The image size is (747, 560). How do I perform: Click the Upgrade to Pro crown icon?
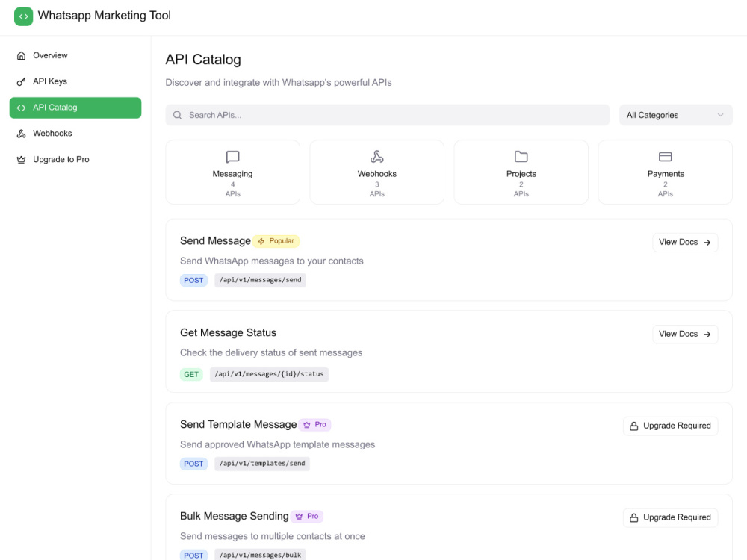21,160
